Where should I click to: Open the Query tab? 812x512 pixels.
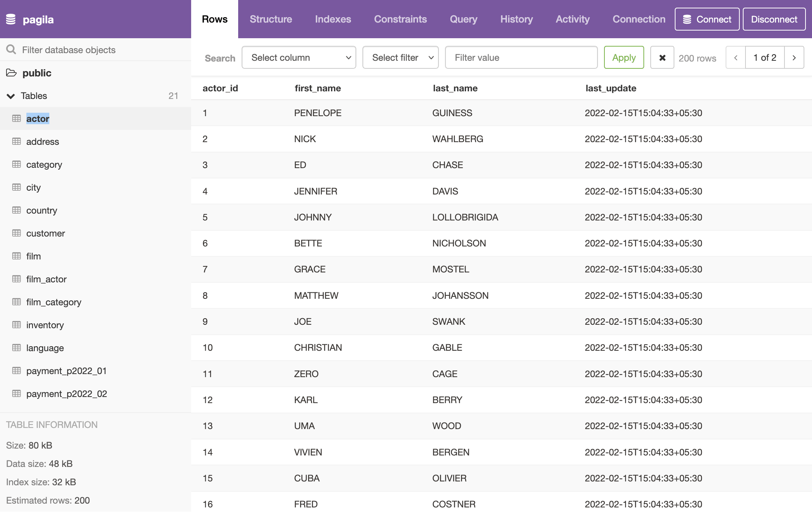click(x=463, y=19)
